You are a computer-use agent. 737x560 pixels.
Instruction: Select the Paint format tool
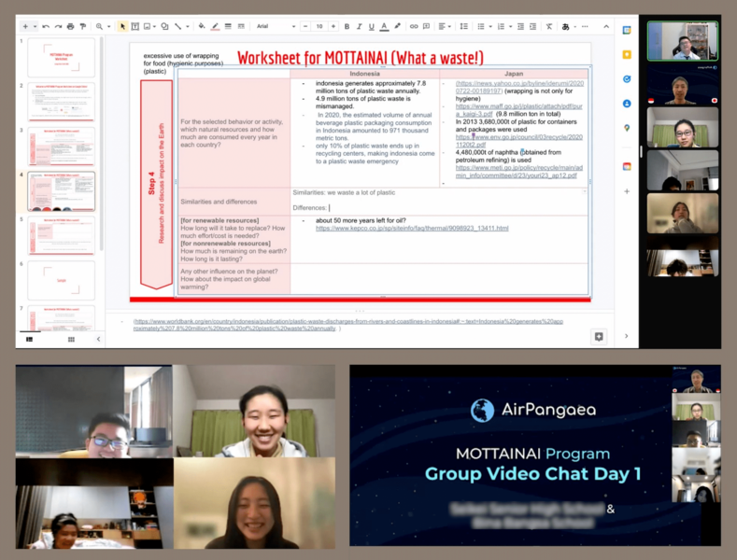point(83,26)
